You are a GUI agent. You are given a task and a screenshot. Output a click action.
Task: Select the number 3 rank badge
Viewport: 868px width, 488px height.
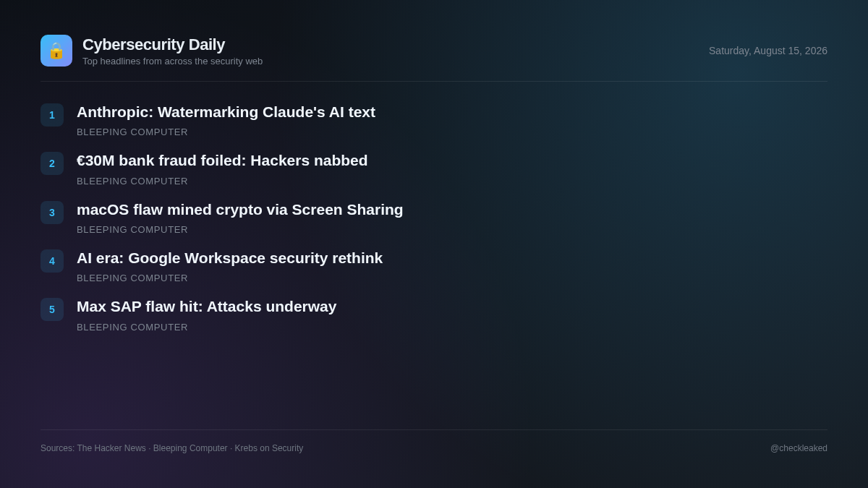point(52,213)
